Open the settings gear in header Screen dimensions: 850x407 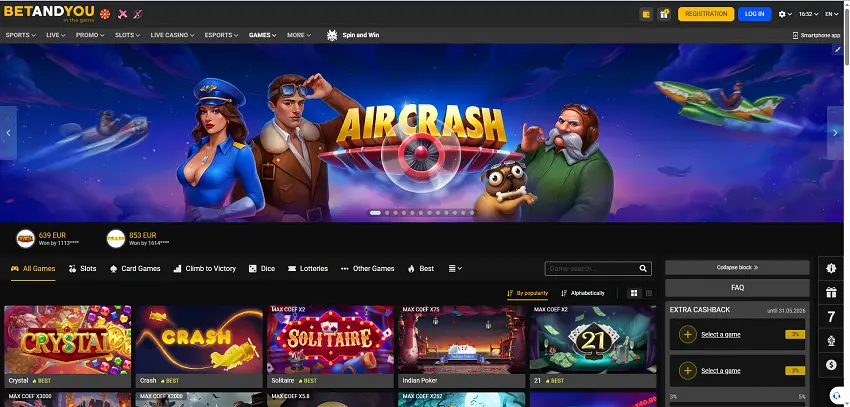point(784,14)
